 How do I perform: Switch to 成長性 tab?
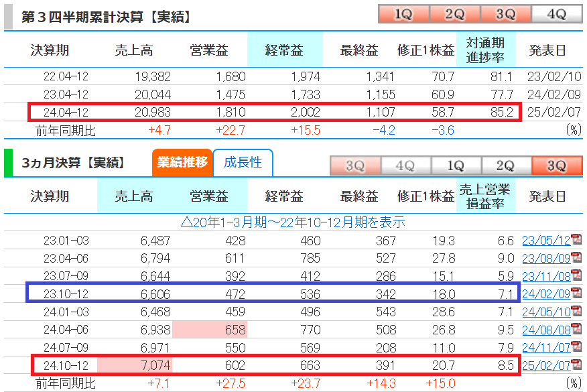click(x=243, y=162)
